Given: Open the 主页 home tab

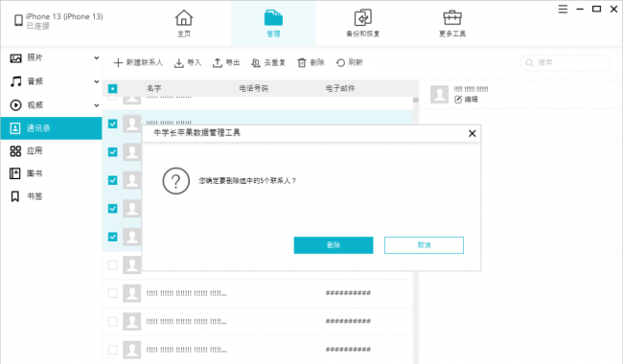Looking at the screenshot, I should [184, 23].
